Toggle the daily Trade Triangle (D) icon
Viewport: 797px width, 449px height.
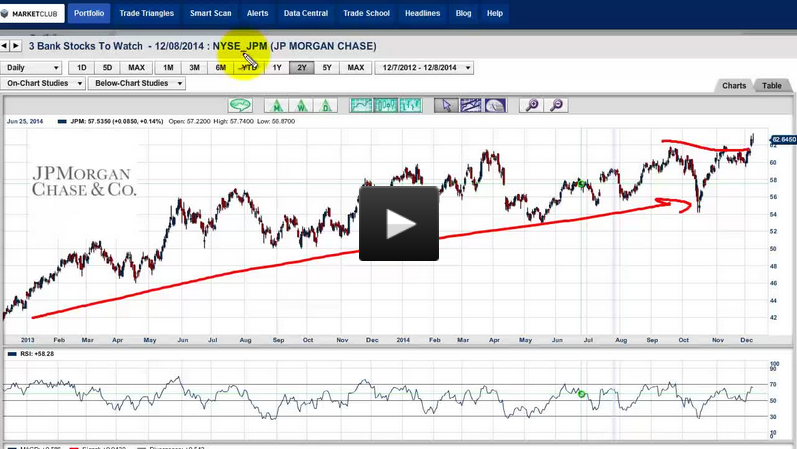point(326,105)
